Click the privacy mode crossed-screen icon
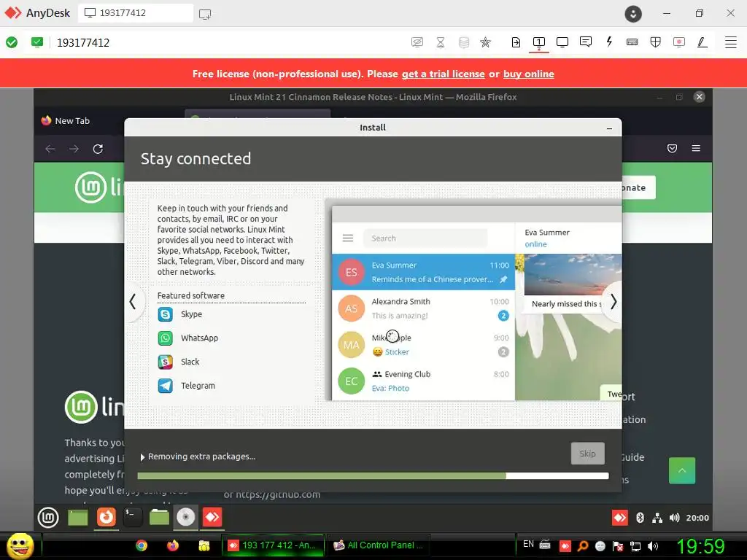Image resolution: width=747 pixels, height=560 pixels. tap(417, 42)
